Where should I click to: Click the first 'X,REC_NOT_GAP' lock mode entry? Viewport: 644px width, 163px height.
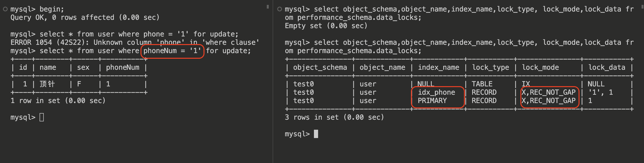click(549, 93)
